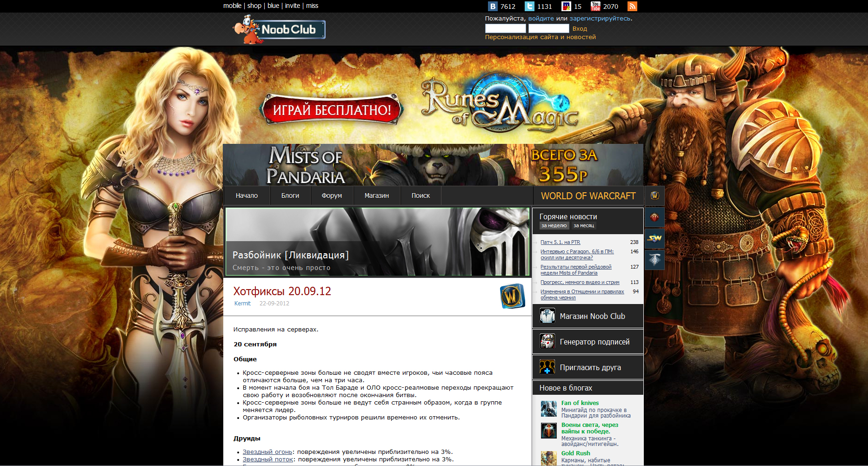Open Прогресс, немного видео и стрим link
This screenshot has width=868, height=466.
coord(580,282)
